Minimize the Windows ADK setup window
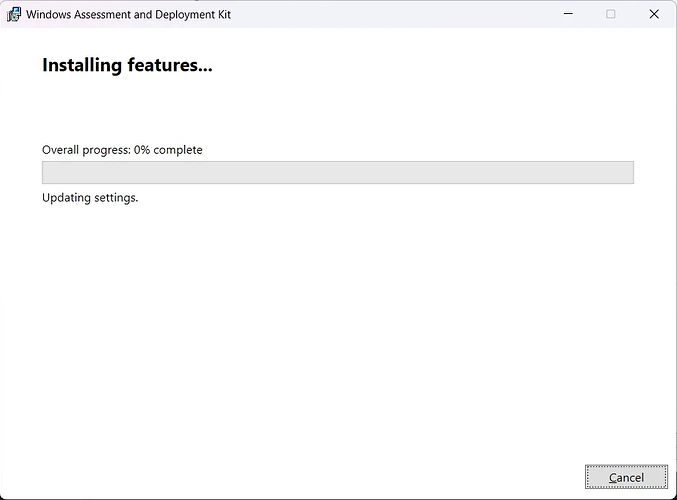677x500 pixels. pyautogui.click(x=568, y=14)
